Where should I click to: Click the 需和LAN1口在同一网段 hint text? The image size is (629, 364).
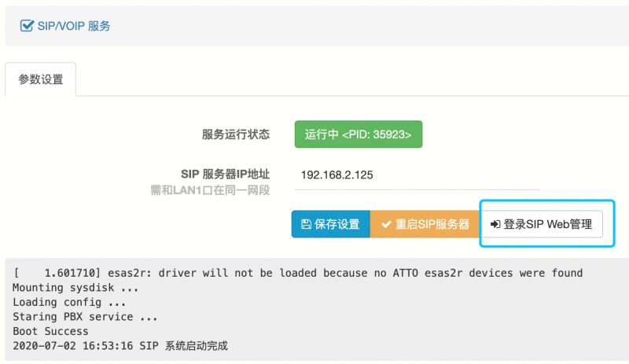tap(210, 190)
